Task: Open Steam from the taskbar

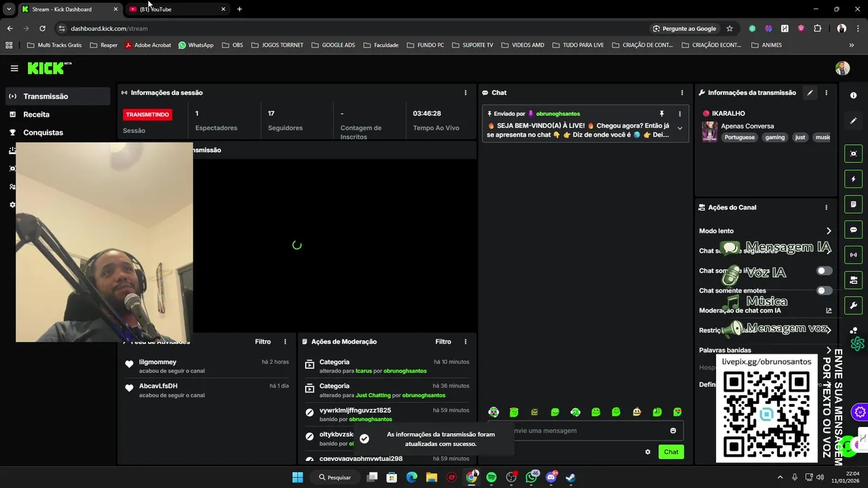Action: [x=571, y=477]
